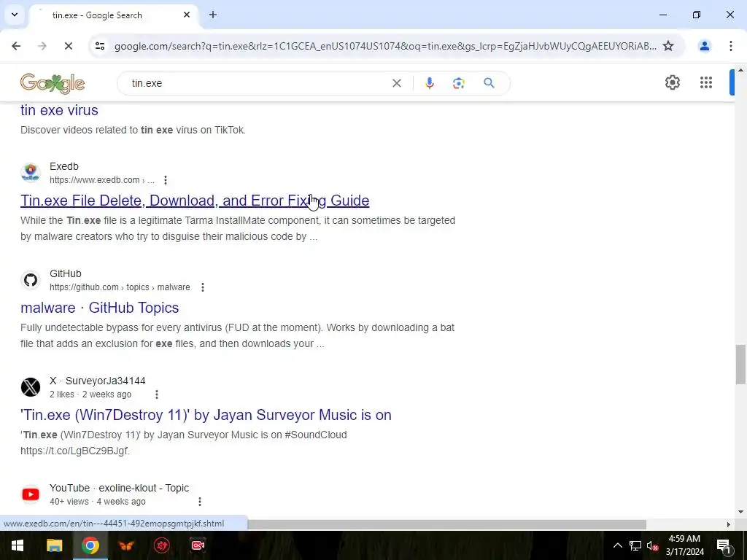
Task: Open the Windows Start menu
Action: point(18,545)
